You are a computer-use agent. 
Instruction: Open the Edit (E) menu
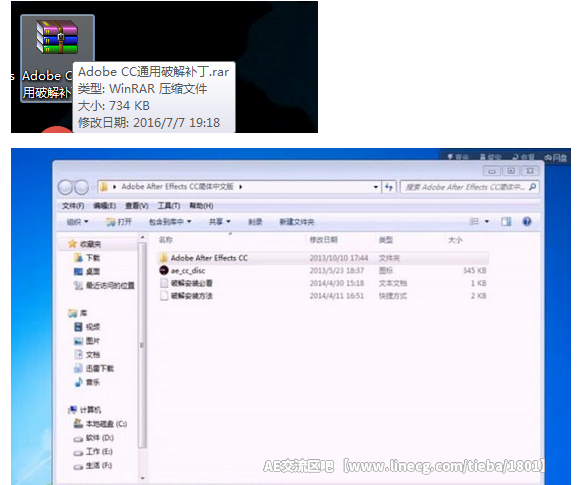(104, 206)
